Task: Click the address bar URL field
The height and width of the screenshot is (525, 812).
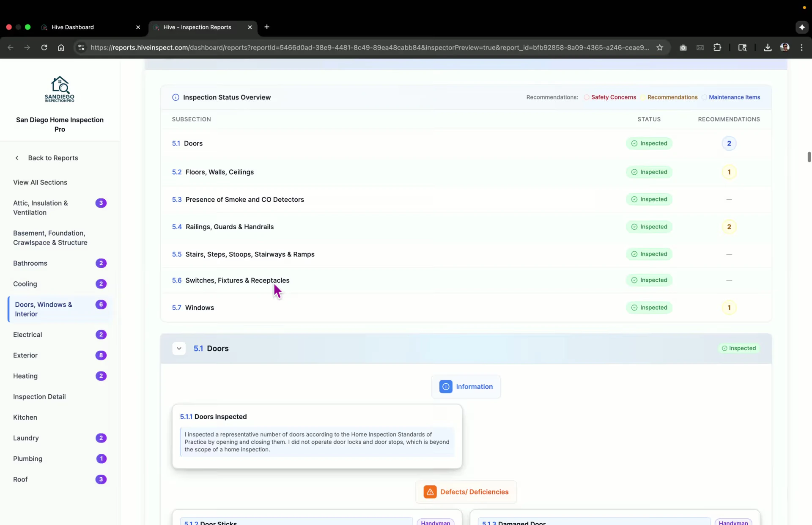Action: (x=370, y=47)
